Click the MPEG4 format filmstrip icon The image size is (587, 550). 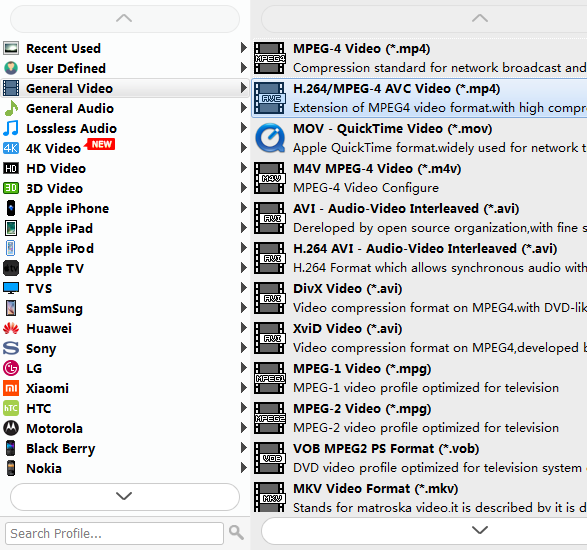(270, 58)
